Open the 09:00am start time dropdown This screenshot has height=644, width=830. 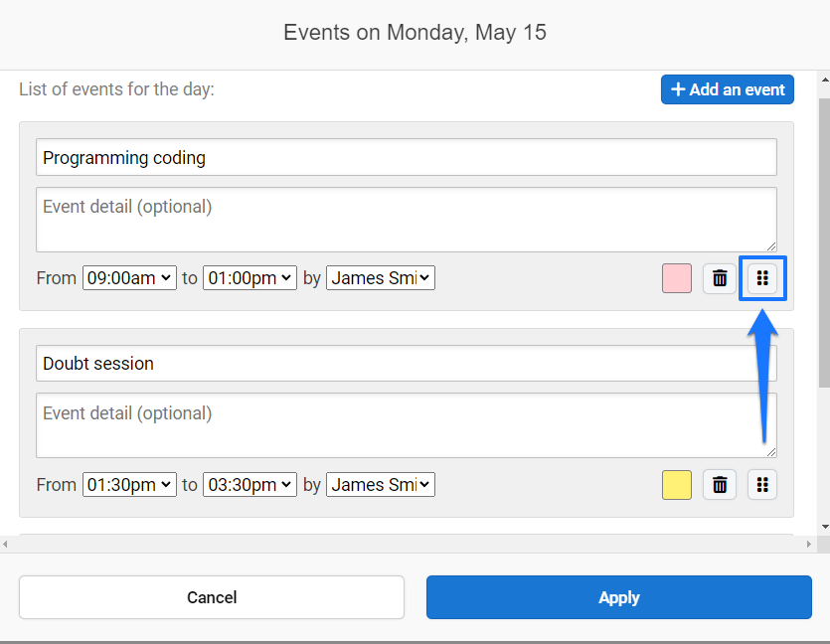(x=129, y=278)
